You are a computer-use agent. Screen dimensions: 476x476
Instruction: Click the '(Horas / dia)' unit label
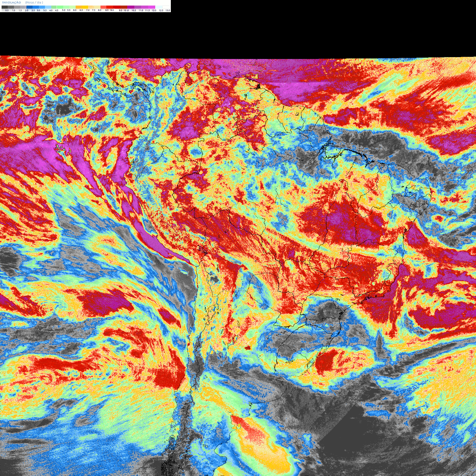tap(34, 2)
